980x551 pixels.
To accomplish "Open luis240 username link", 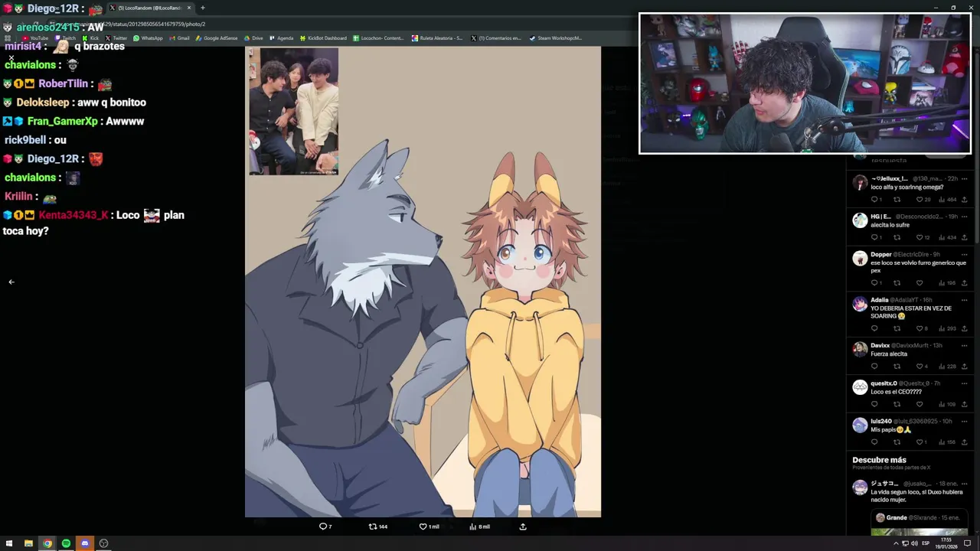I will coord(916,422).
